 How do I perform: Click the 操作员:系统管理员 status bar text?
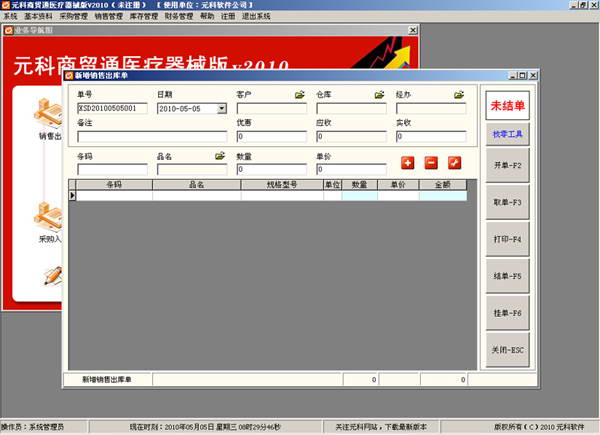tap(32, 427)
